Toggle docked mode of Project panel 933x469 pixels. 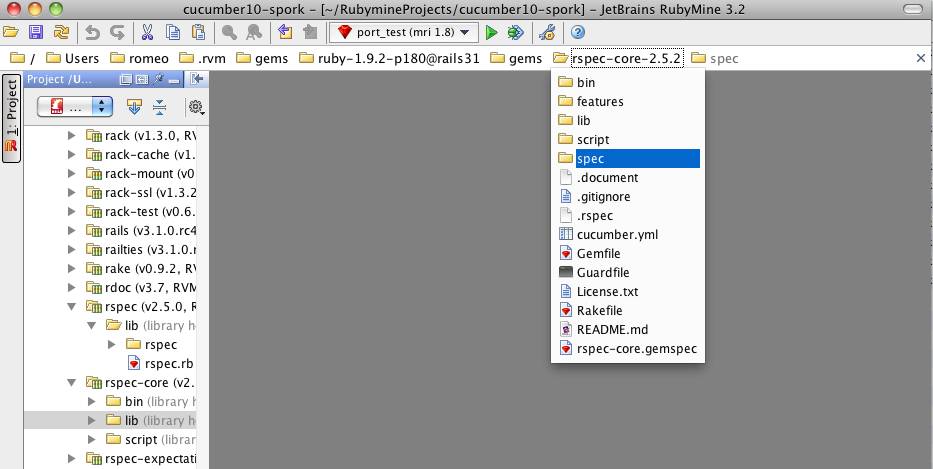pyautogui.click(x=141, y=79)
